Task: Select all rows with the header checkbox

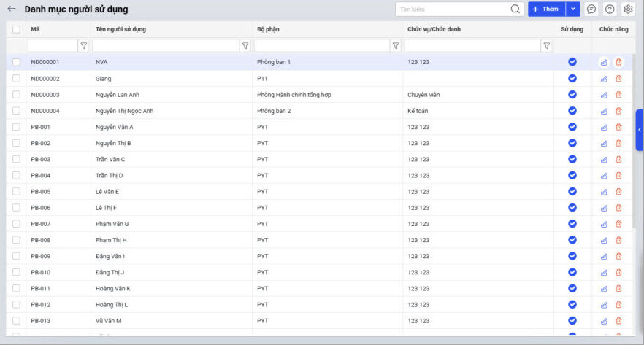Action: [16, 29]
